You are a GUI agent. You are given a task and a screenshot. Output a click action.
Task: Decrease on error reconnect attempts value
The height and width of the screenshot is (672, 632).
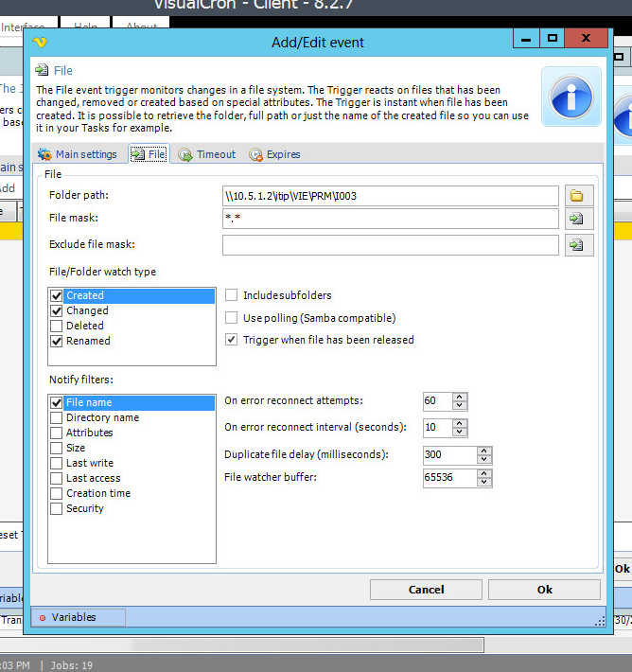pos(459,405)
